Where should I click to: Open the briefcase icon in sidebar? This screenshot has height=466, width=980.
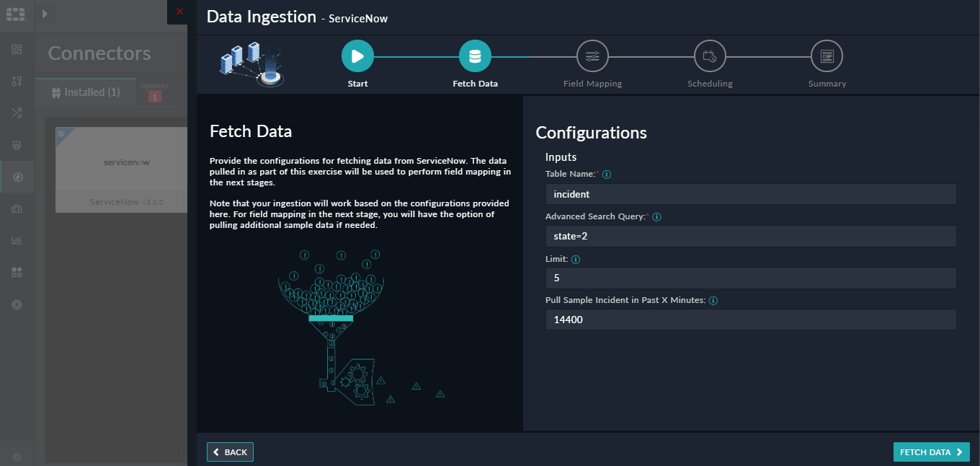click(17, 208)
